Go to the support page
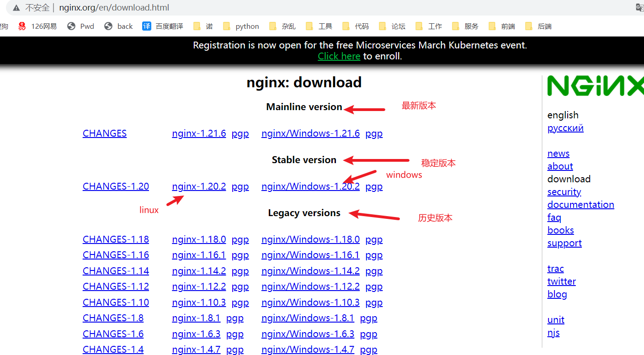 (564, 243)
